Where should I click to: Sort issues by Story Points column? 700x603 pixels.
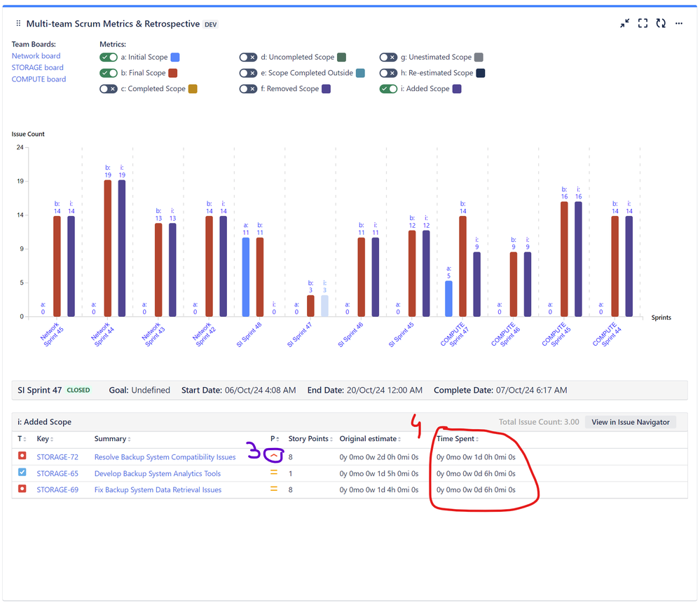(310, 439)
